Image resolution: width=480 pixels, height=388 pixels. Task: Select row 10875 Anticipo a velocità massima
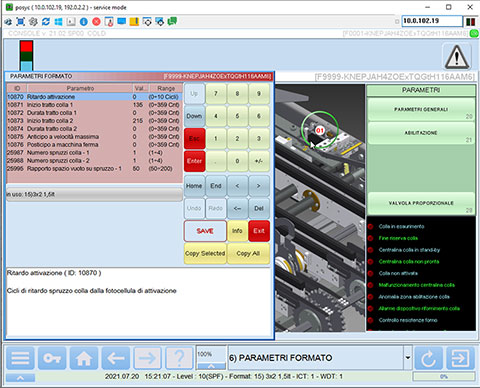click(x=94, y=137)
